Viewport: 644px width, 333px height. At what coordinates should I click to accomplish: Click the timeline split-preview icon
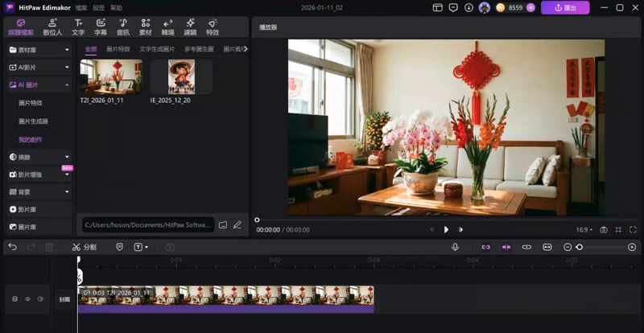526,247
